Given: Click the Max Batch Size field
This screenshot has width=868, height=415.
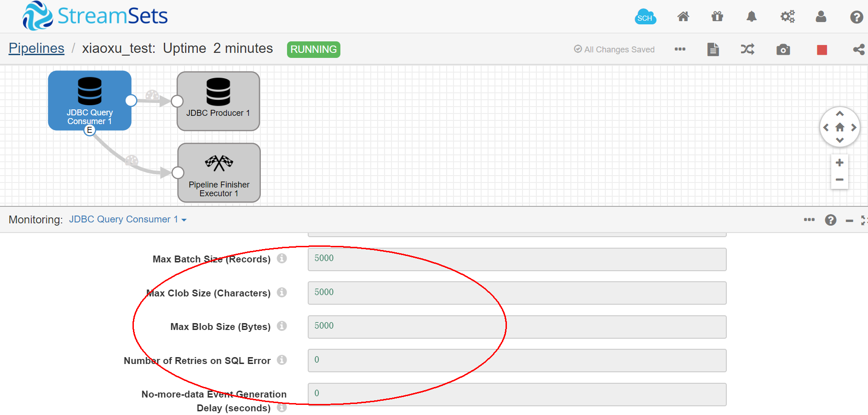Looking at the screenshot, I should point(517,259).
